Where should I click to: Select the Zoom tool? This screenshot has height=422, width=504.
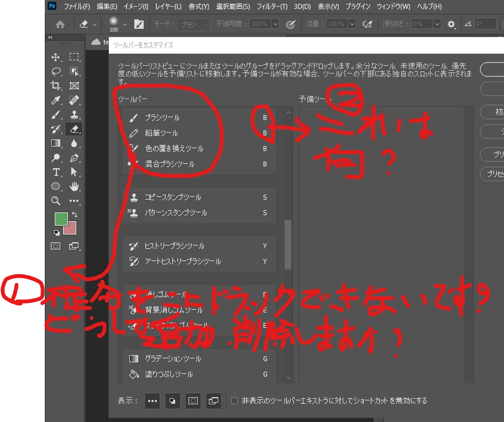(56, 201)
